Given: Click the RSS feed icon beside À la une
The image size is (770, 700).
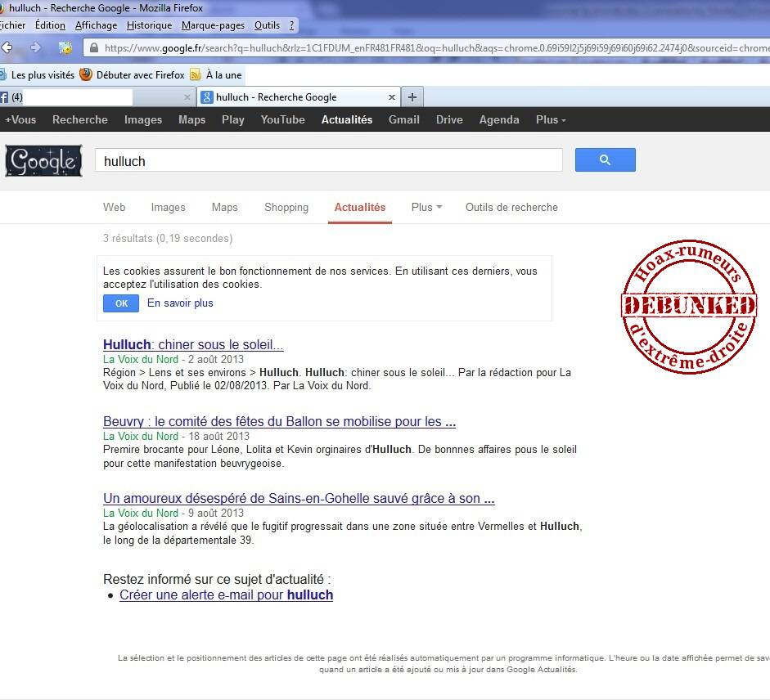Looking at the screenshot, I should point(196,74).
